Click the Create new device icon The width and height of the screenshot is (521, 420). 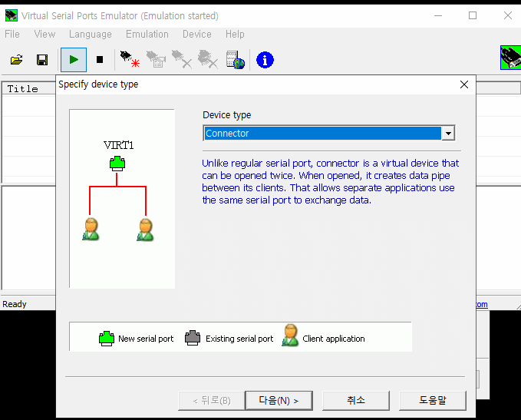[130, 59]
